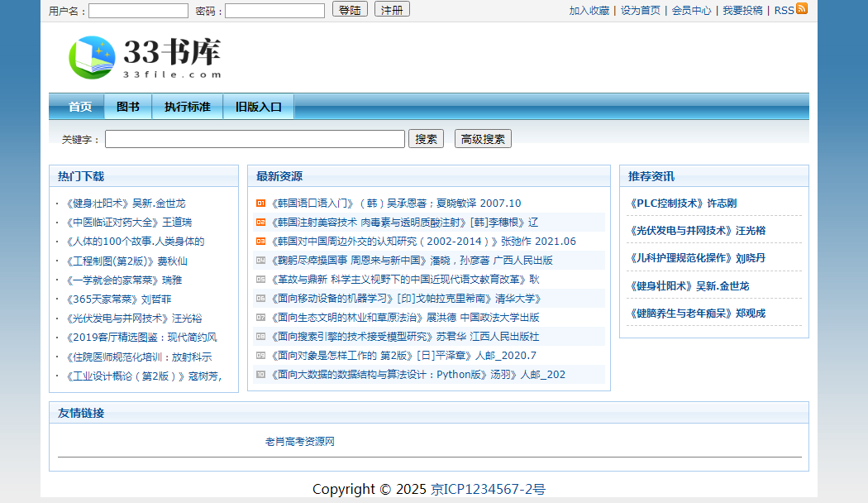Switch to the 图书 navigation tab
The width and height of the screenshot is (868, 503).
pyautogui.click(x=128, y=107)
